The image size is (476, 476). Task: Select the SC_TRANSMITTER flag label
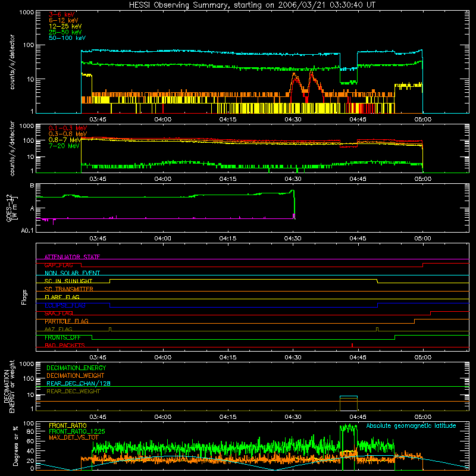(69, 289)
